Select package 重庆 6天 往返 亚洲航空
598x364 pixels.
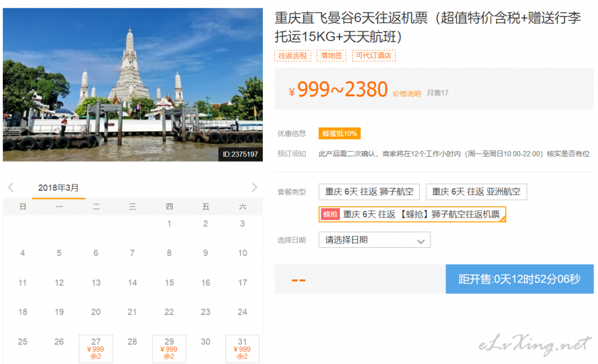click(477, 191)
